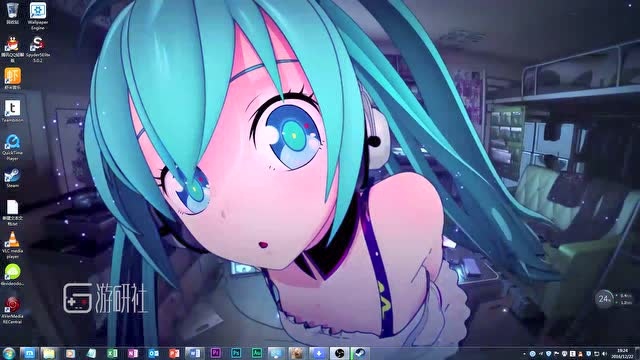Open the Spyder5Elite shortcut
Image resolution: width=640 pixels, height=360 pixels.
click(38, 49)
